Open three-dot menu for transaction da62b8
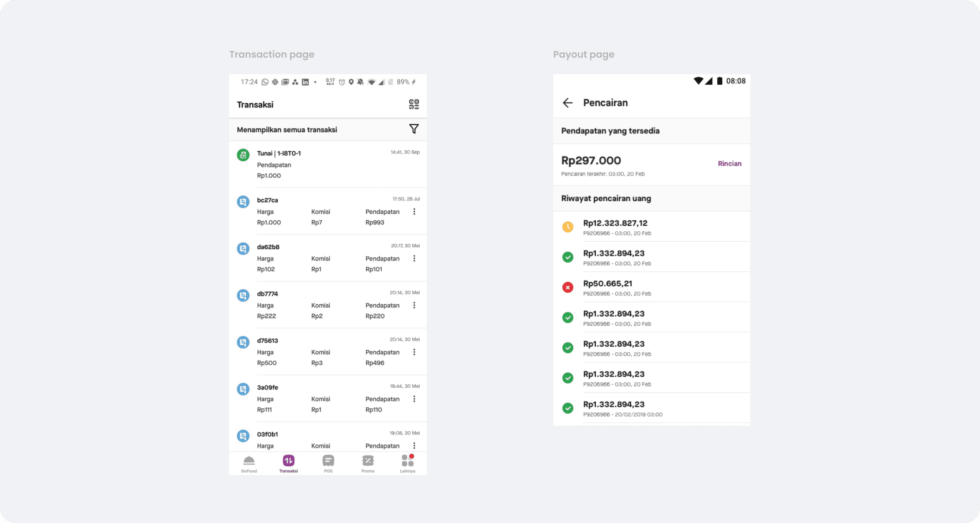Image resolution: width=980 pixels, height=523 pixels. [414, 258]
